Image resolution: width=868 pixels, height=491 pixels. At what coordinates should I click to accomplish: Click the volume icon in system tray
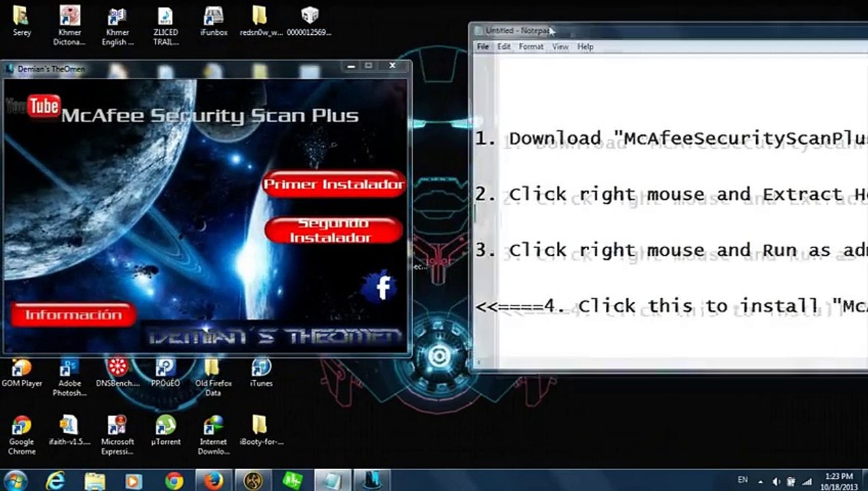pos(777,481)
